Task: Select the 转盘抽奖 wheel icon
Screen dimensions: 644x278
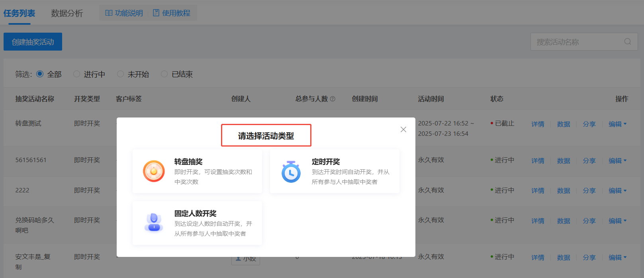Action: (154, 171)
